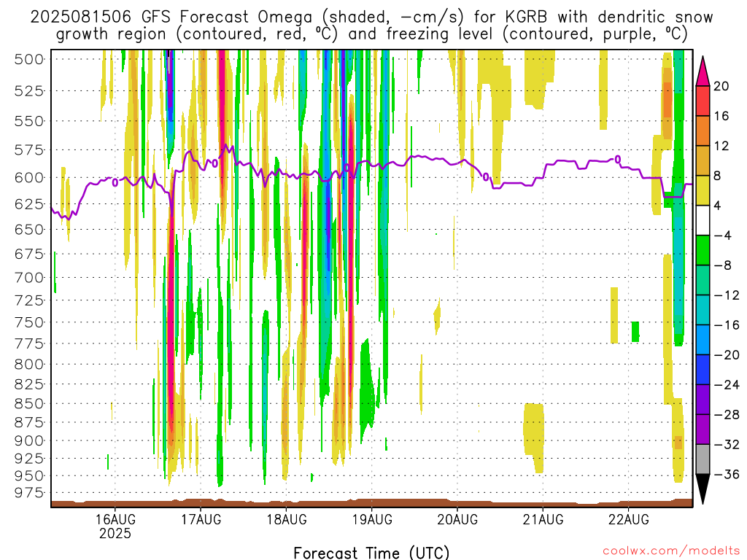Click the purple 0 freezing contour label near 16AUG
This screenshot has width=747, height=560.
pos(115,182)
